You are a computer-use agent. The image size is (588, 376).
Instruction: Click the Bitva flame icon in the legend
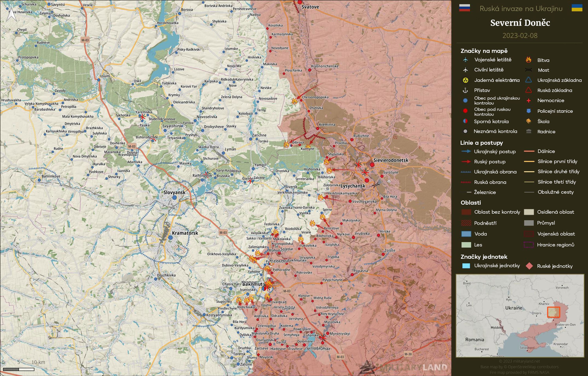[x=528, y=60]
